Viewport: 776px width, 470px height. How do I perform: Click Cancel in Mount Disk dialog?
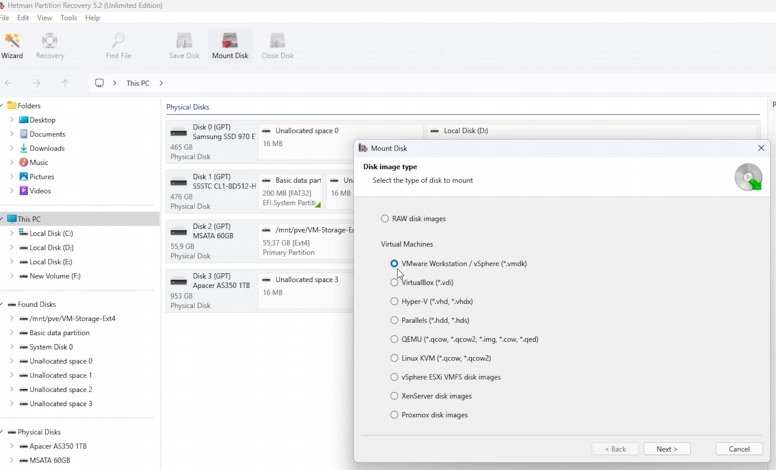[739, 449]
